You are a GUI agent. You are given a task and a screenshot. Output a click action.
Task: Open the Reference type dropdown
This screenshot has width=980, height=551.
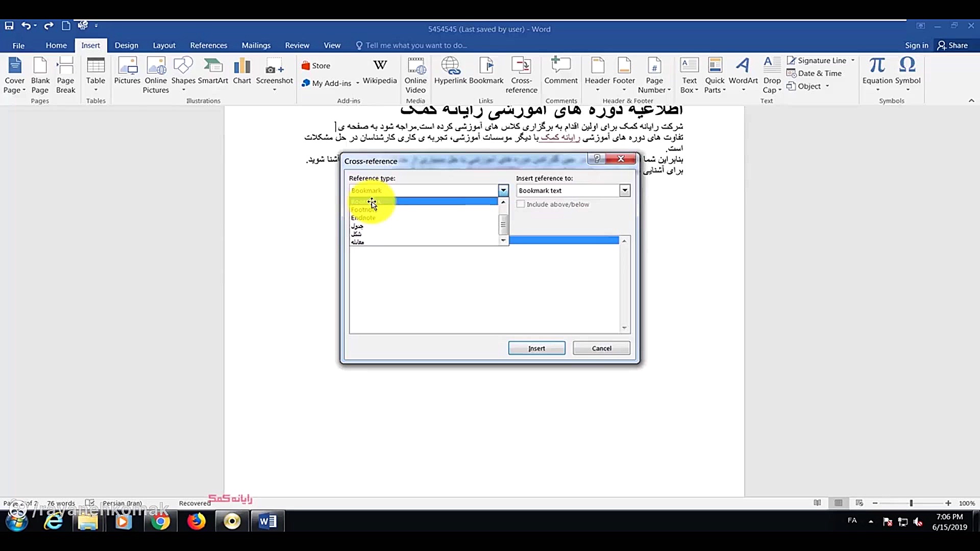click(504, 190)
